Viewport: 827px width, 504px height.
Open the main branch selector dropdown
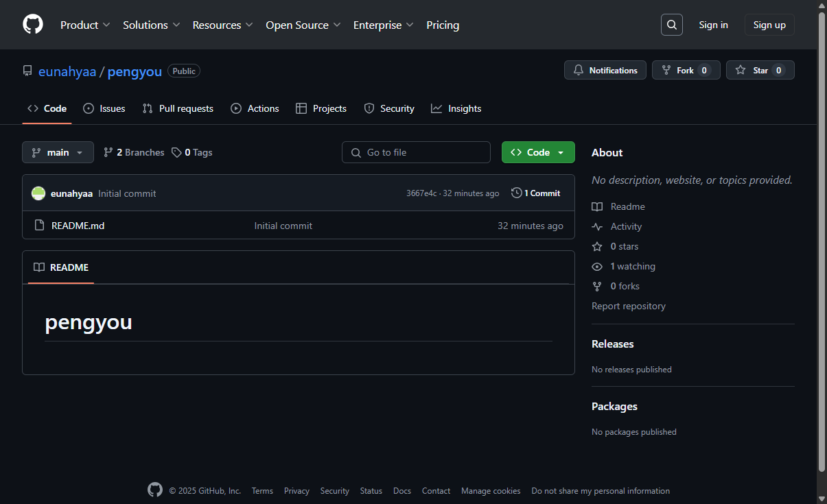[x=58, y=152]
